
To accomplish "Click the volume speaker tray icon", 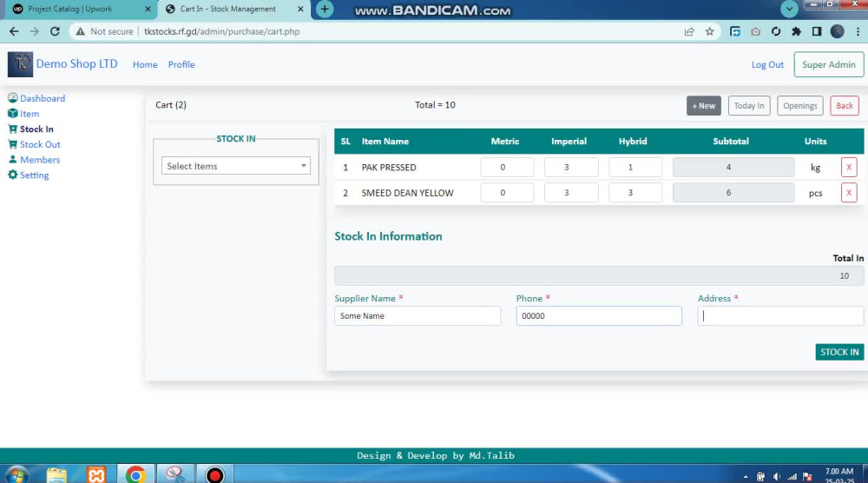I will (x=776, y=477).
